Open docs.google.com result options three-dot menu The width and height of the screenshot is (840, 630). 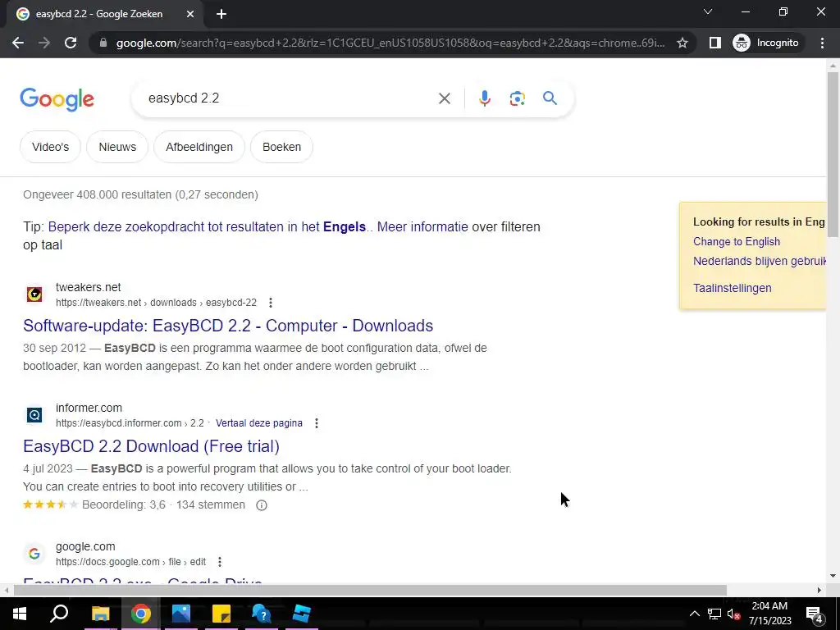coord(220,562)
